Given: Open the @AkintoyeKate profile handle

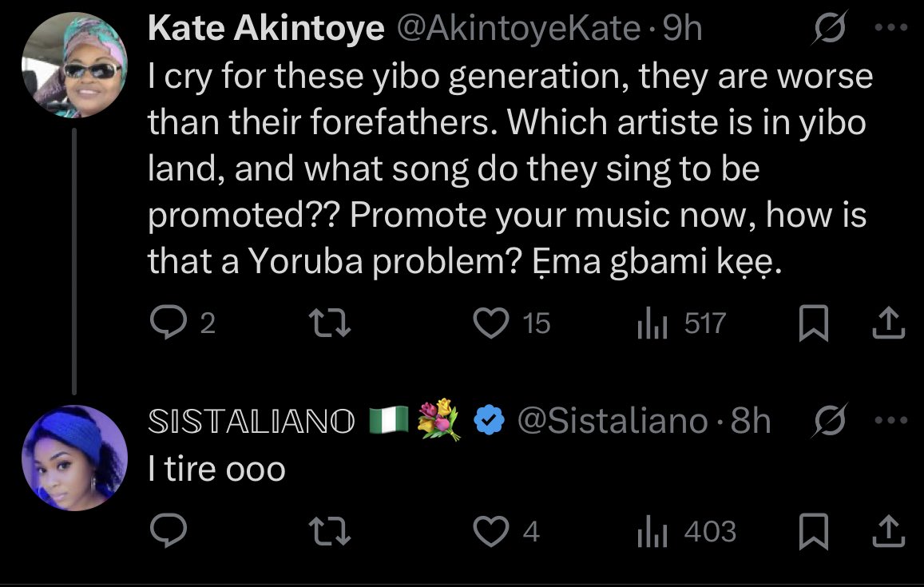Looking at the screenshot, I should pyautogui.click(x=518, y=28).
